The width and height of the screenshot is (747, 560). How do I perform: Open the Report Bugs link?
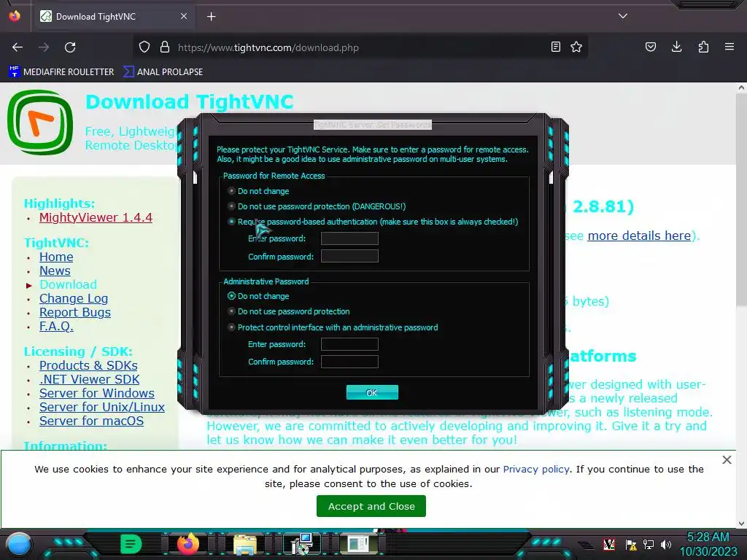[75, 312]
